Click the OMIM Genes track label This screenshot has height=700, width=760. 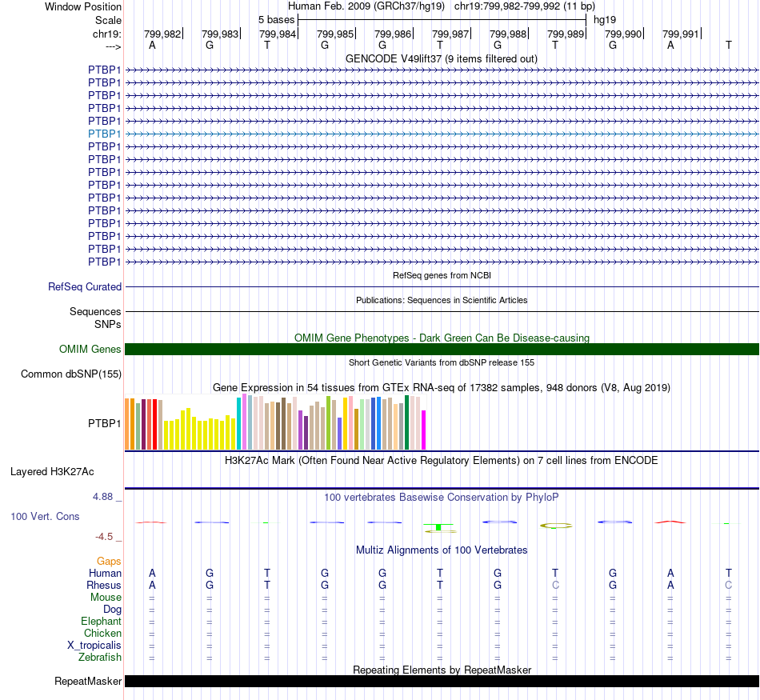[90, 349]
